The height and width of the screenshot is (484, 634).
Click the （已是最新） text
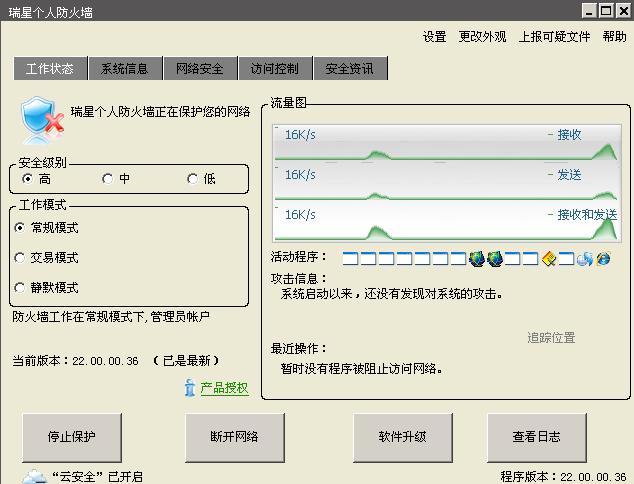tap(186, 361)
